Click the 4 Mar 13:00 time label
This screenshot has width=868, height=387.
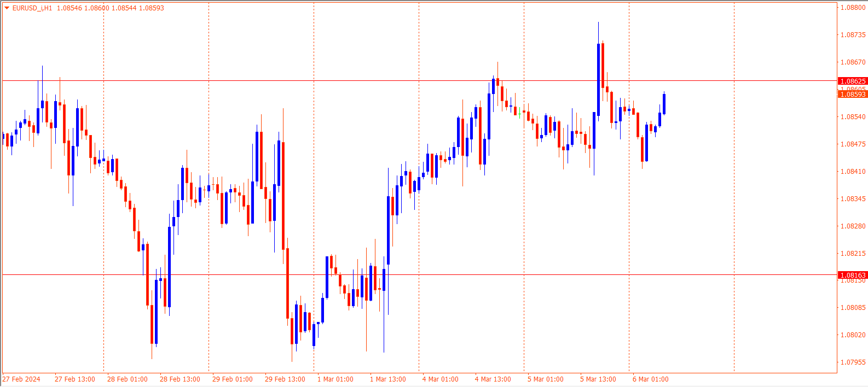pyautogui.click(x=493, y=379)
